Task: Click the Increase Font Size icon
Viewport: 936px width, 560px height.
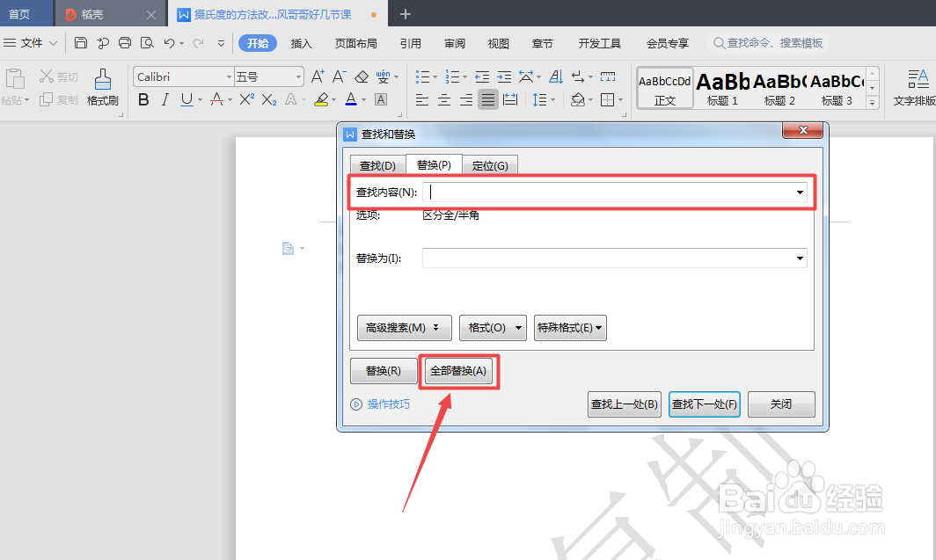Action: [317, 76]
